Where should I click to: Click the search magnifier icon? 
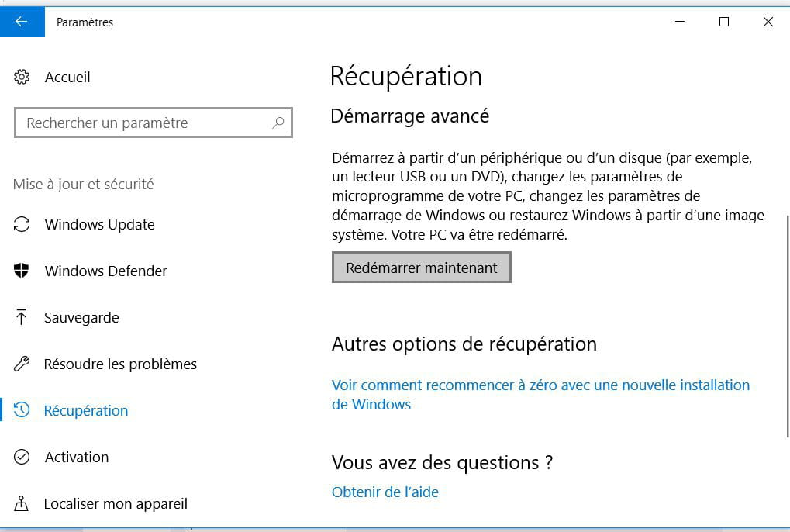pos(278,123)
